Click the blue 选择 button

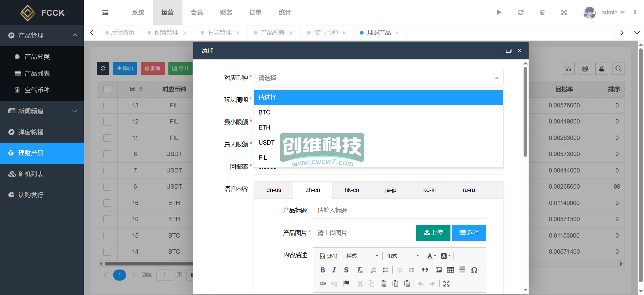click(x=469, y=233)
